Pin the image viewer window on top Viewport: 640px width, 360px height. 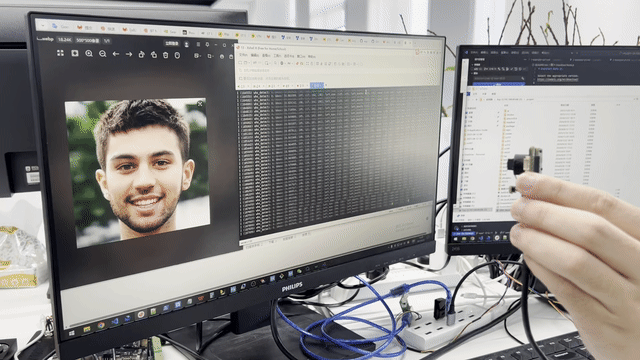tap(207, 44)
